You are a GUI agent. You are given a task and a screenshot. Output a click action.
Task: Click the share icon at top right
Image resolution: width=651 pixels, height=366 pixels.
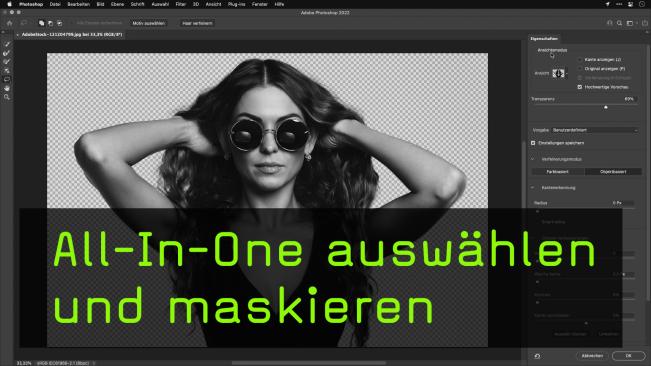(645, 23)
